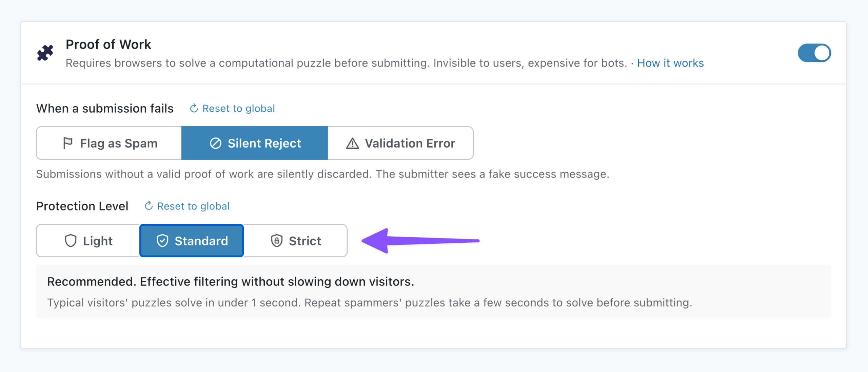Click the Proof of Work heading
Image resolution: width=868 pixels, height=372 pixels.
click(x=108, y=44)
